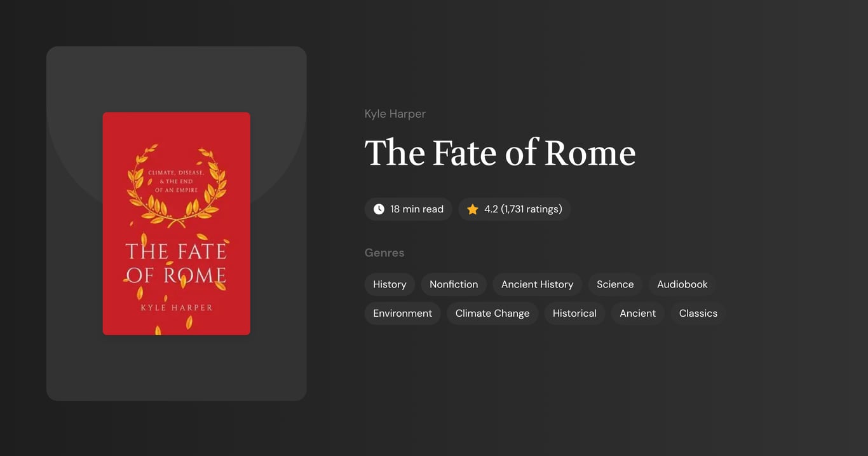The image size is (868, 456).
Task: Select the Nonfiction genre tag
Action: pos(454,284)
